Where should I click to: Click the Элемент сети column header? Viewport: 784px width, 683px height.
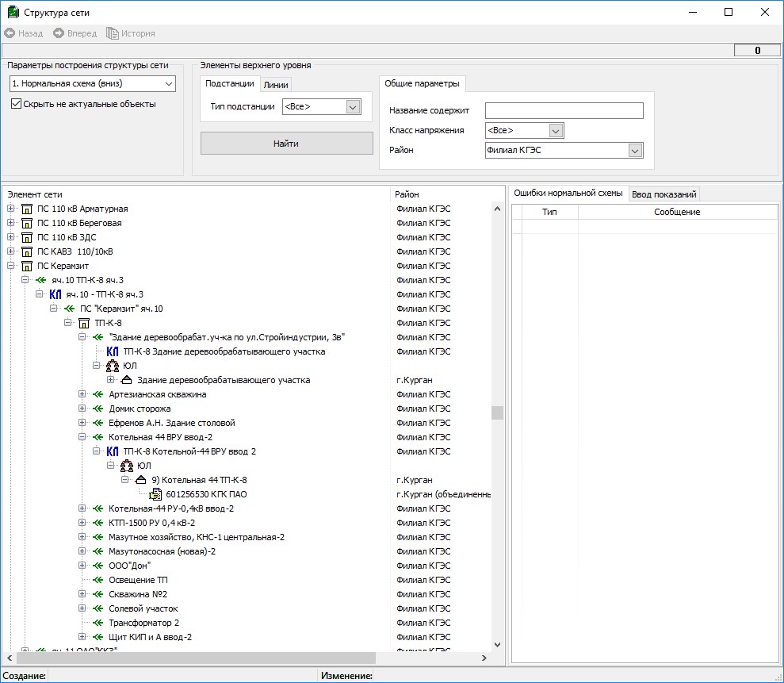[x=197, y=194]
